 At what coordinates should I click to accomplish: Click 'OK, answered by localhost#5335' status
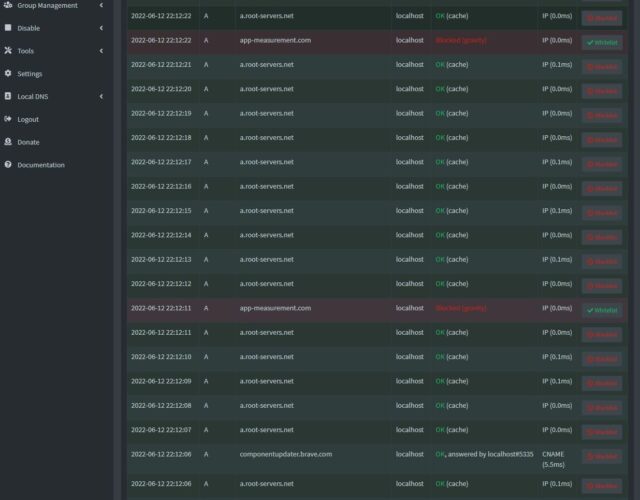pyautogui.click(x=484, y=454)
